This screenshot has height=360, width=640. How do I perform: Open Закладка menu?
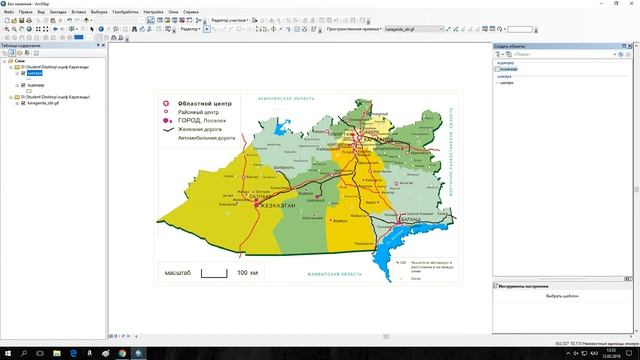(58, 12)
